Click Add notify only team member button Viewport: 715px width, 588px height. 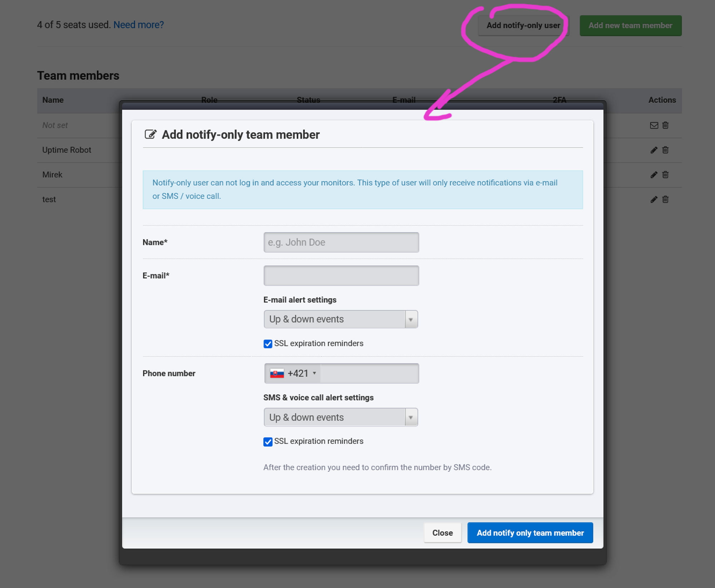tap(530, 533)
